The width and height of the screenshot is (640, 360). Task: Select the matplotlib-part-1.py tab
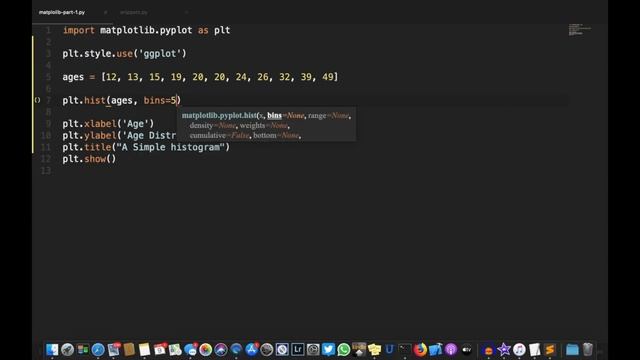[x=62, y=12]
